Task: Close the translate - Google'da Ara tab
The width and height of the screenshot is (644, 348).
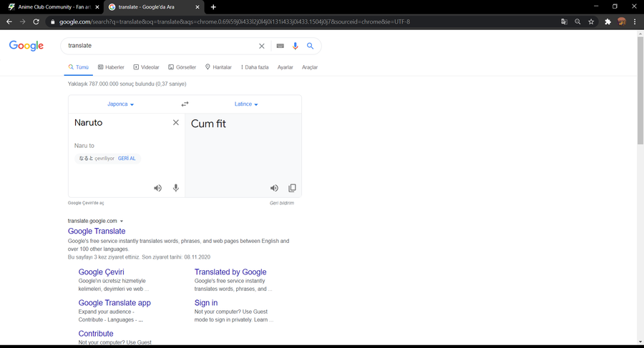Action: pos(197,7)
